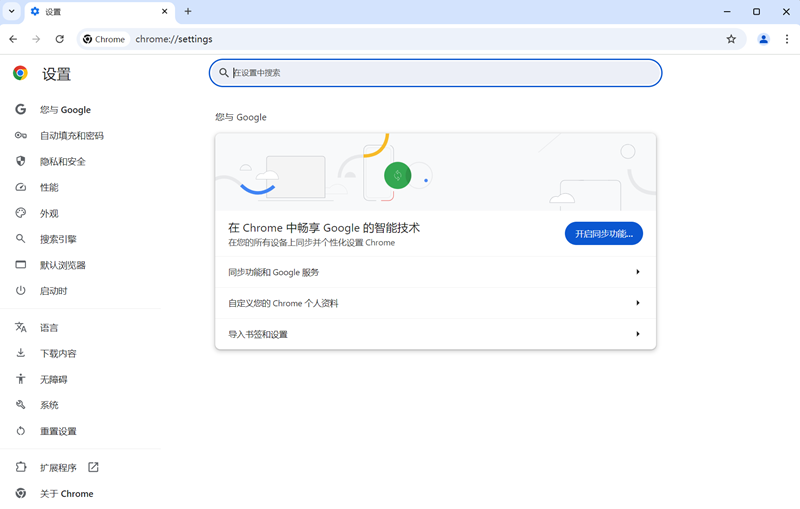
Task: Click the palette appearance icon
Action: tap(20, 213)
